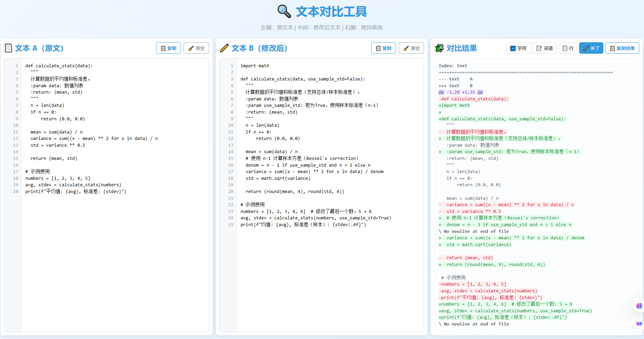
Task: Click the subtitle starting with 左侧：原文本
Action: pos(322,28)
